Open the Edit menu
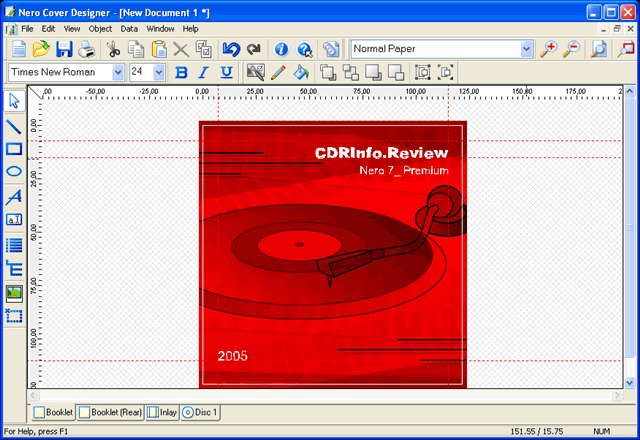640x440 pixels. click(x=48, y=29)
